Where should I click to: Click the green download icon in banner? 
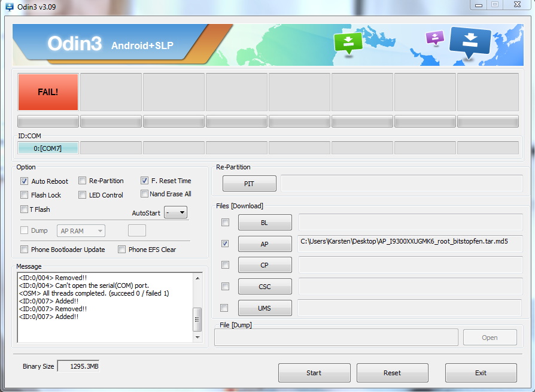348,43
